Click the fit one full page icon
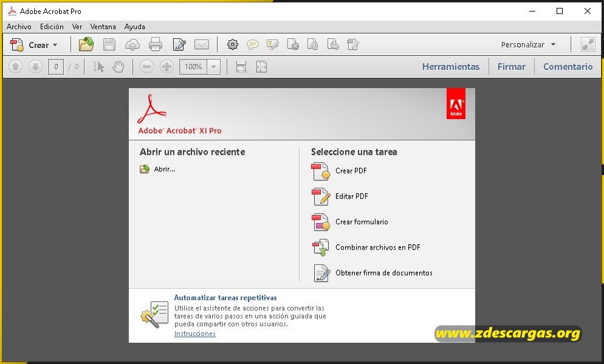This screenshot has height=364, width=604. [x=261, y=67]
